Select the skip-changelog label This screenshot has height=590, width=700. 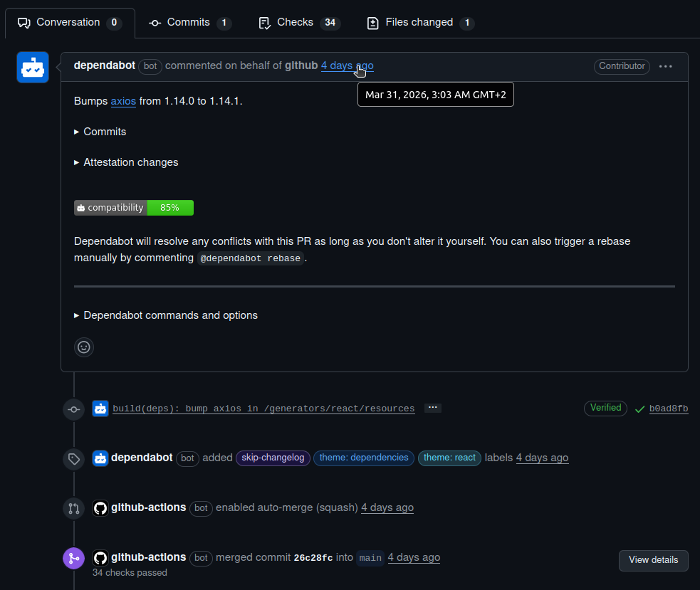[x=273, y=458]
